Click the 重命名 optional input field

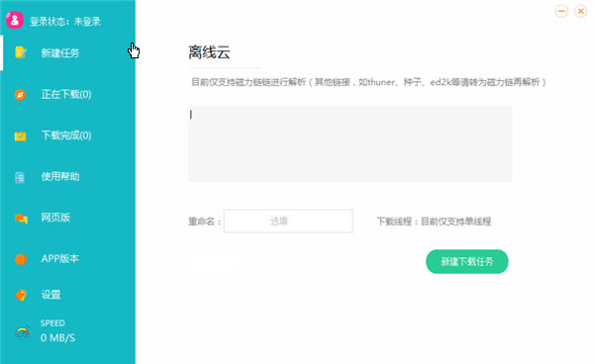[288, 221]
